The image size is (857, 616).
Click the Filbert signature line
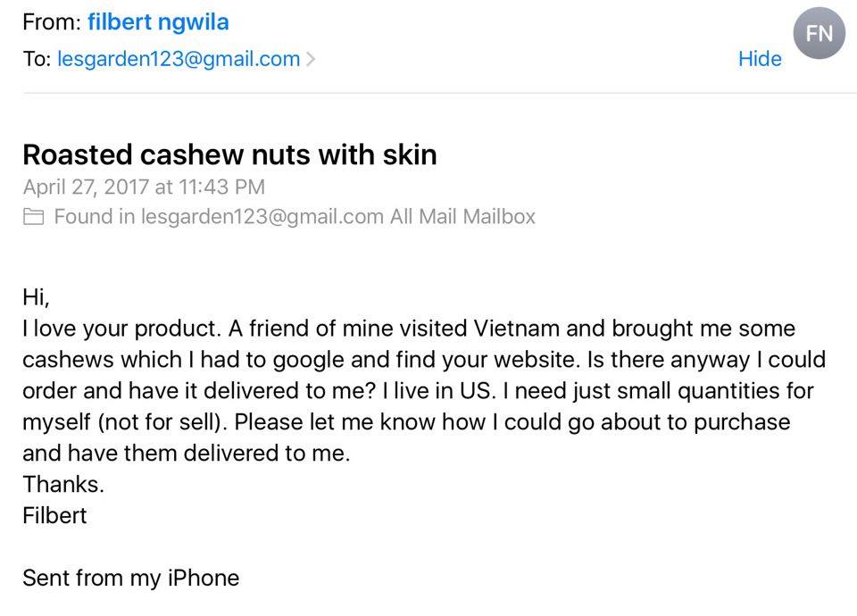[x=54, y=515]
